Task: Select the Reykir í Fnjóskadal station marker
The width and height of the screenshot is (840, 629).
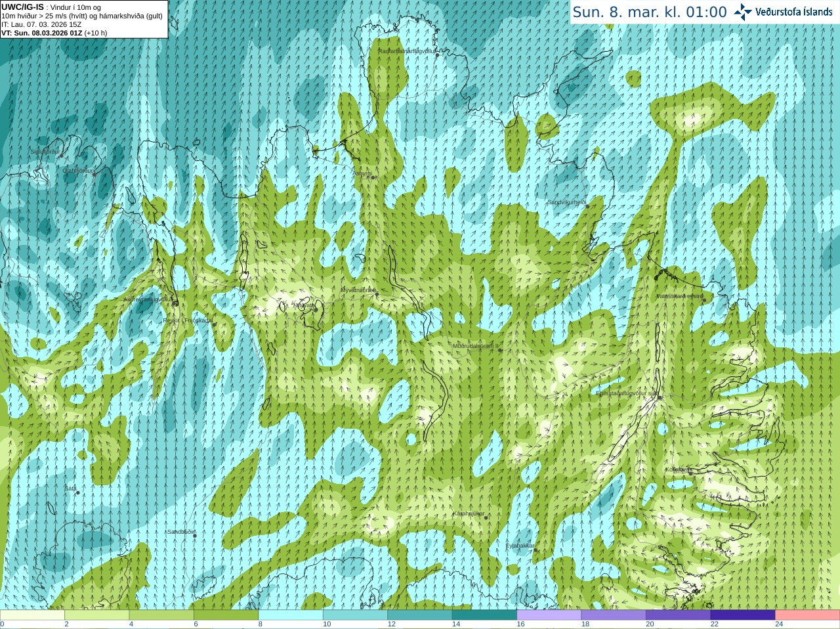Action: [x=214, y=324]
